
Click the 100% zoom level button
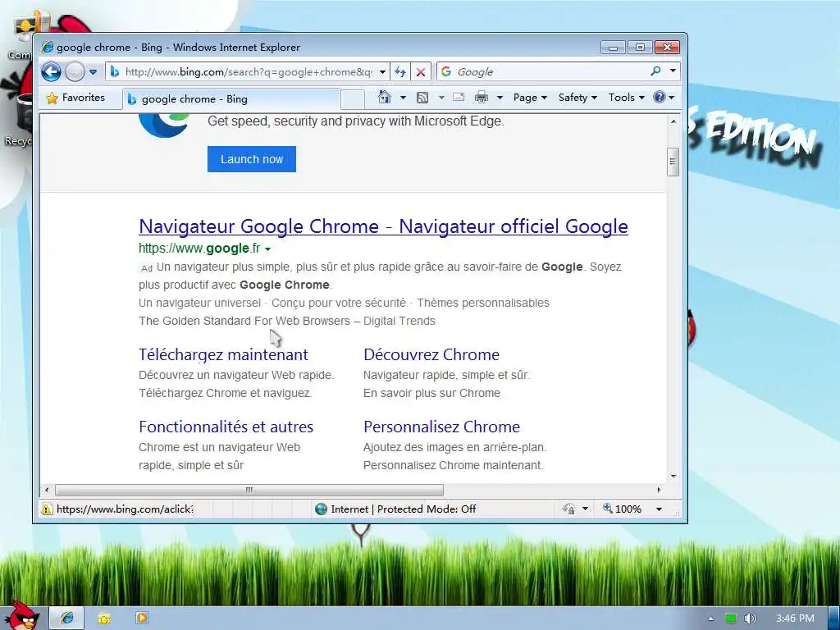click(x=622, y=509)
